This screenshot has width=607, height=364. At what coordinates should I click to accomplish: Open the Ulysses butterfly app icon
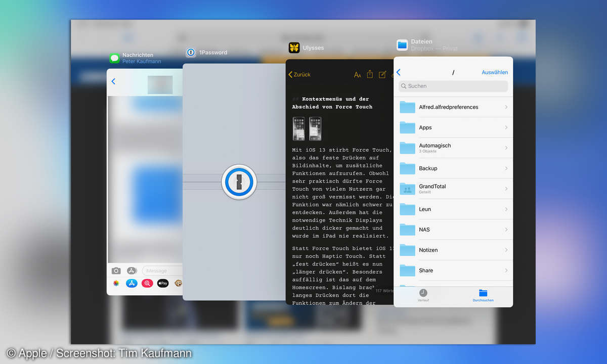[294, 48]
